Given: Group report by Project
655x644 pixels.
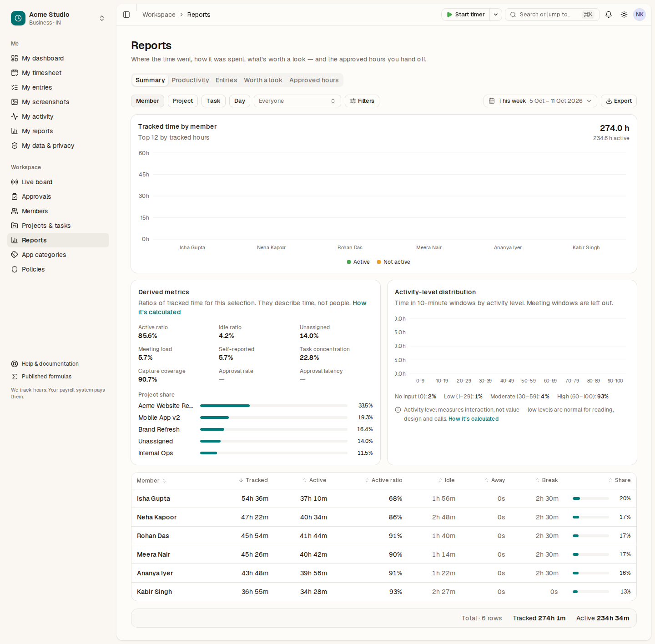Looking at the screenshot, I should tap(183, 101).
